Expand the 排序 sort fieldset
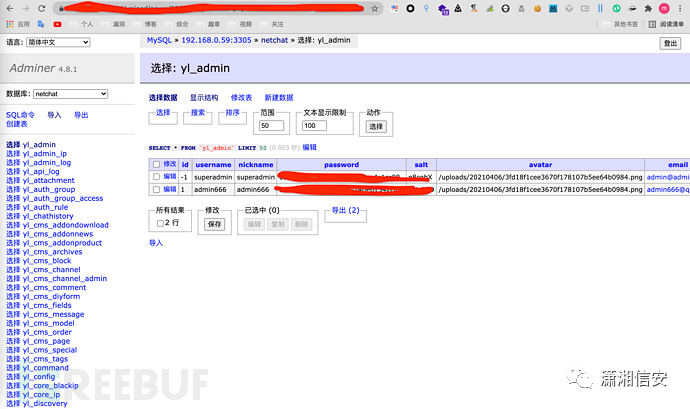The image size is (690, 409). tap(232, 113)
